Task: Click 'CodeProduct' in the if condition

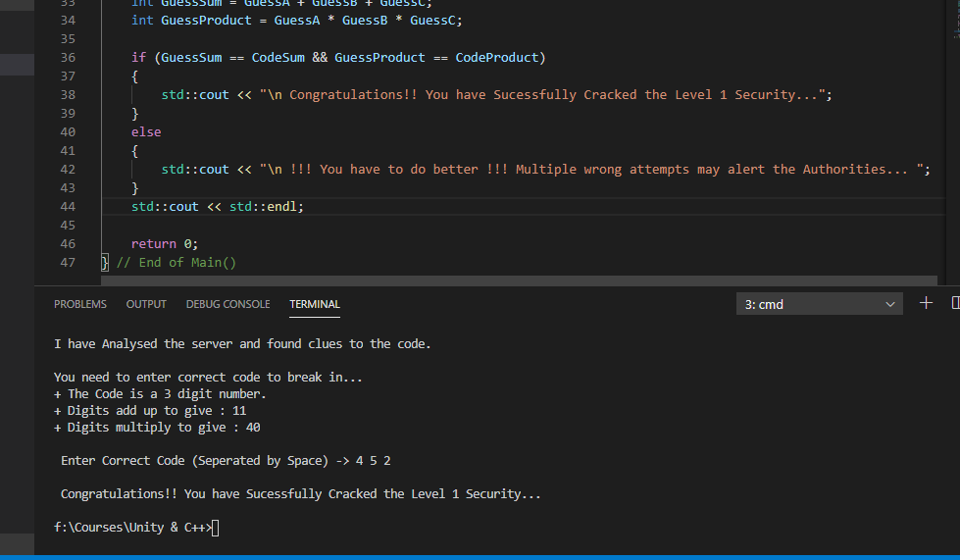Action: point(496,58)
